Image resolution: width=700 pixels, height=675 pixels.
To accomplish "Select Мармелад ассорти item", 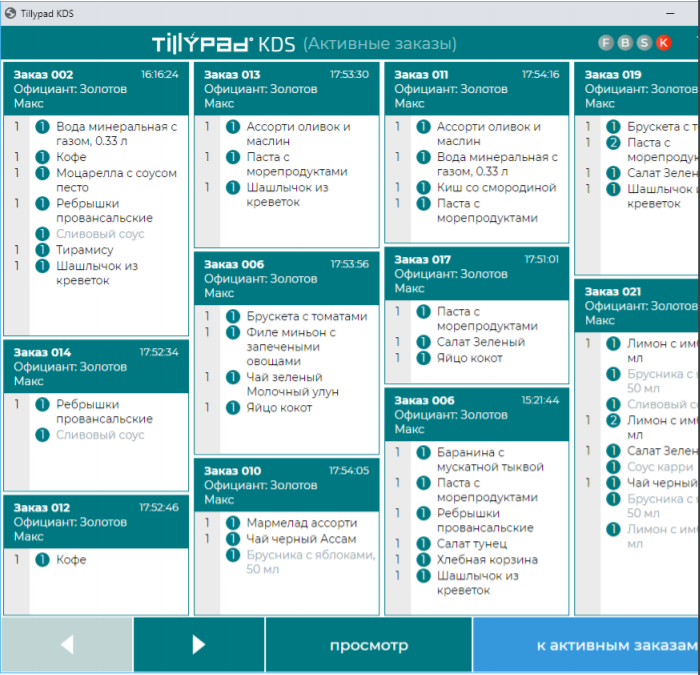I will tap(302, 522).
